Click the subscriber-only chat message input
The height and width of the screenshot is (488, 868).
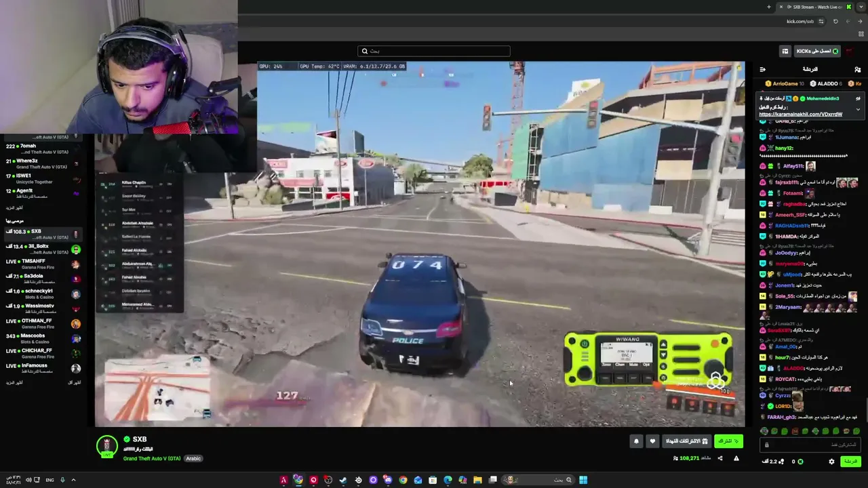click(x=811, y=445)
